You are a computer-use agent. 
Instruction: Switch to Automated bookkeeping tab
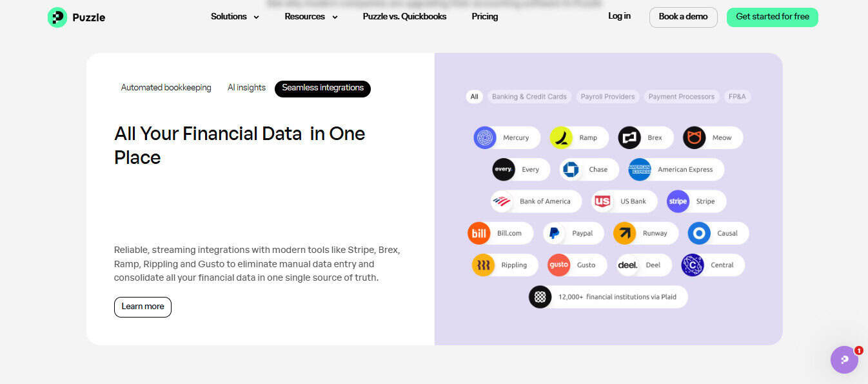[166, 88]
